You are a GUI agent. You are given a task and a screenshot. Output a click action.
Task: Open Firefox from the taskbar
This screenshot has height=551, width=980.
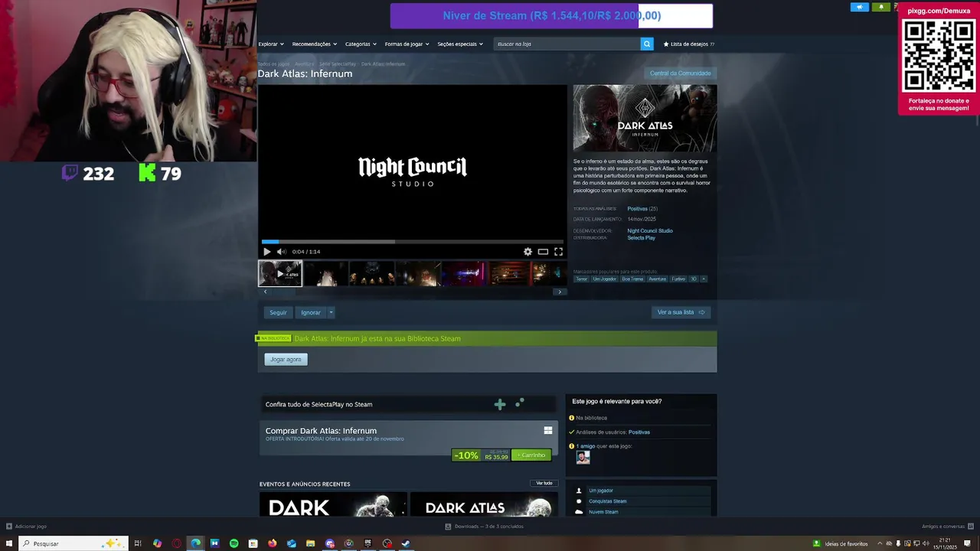pos(272,543)
